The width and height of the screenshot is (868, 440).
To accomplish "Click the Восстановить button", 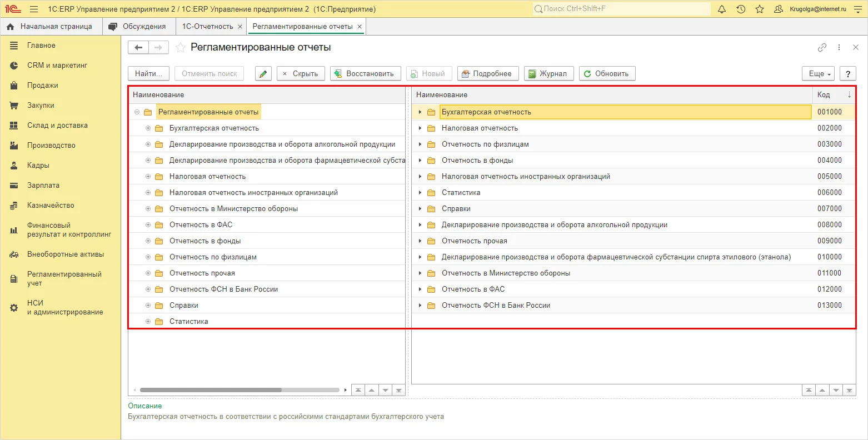I will (366, 73).
